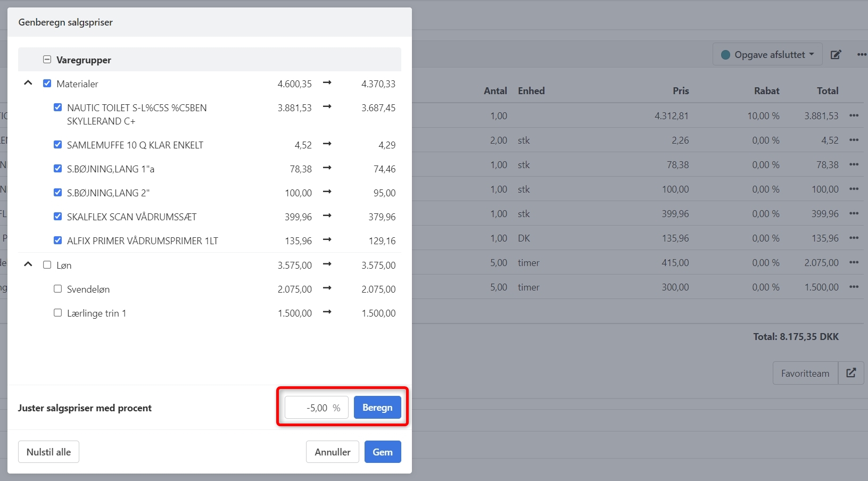This screenshot has width=868, height=481.
Task: Open three-dot menu for the 2.075,00 timer row
Action: (x=854, y=263)
